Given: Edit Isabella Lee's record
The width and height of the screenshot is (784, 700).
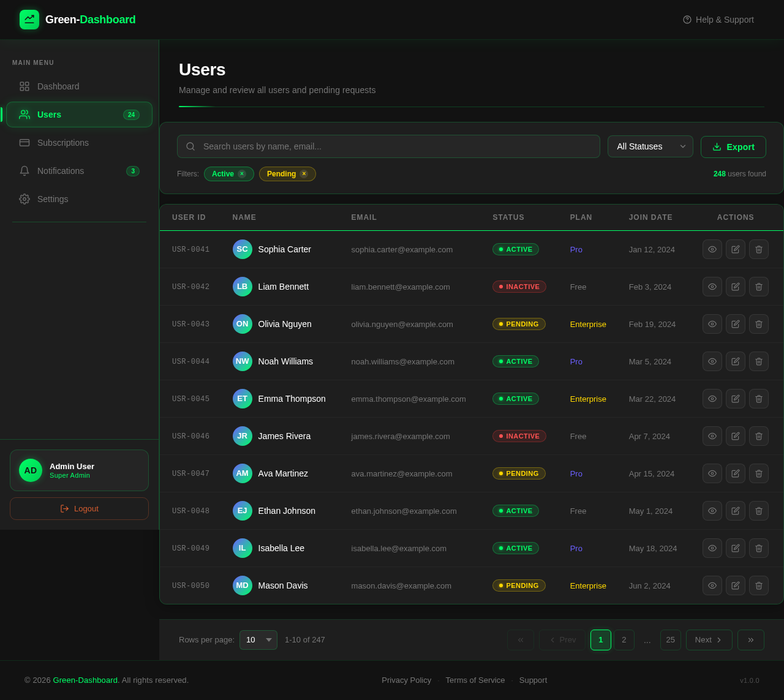Looking at the screenshot, I should 736,548.
